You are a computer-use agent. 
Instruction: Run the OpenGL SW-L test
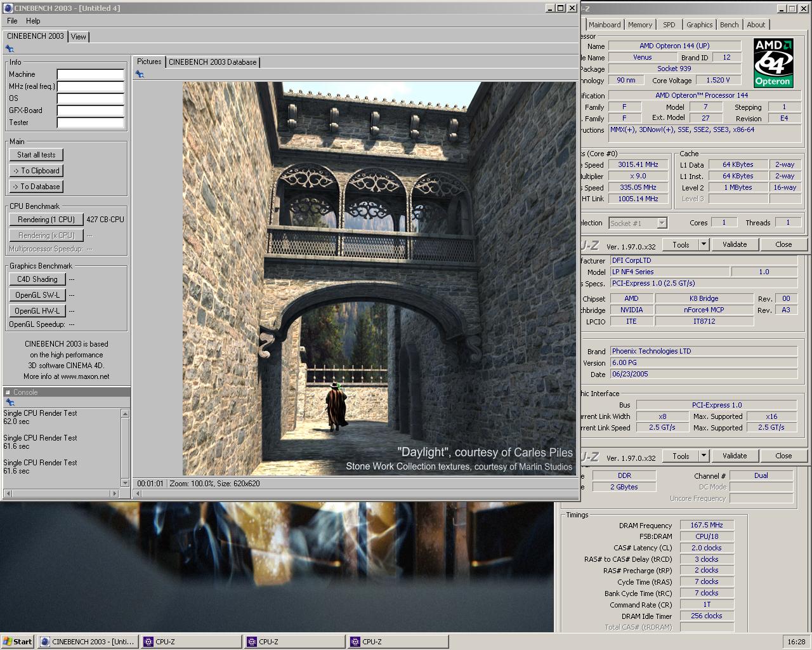(x=37, y=295)
